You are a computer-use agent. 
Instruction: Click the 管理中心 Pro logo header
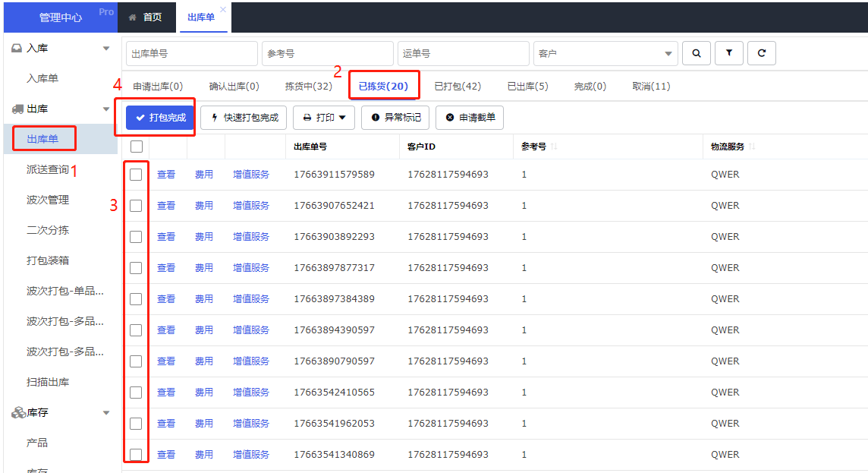point(61,17)
